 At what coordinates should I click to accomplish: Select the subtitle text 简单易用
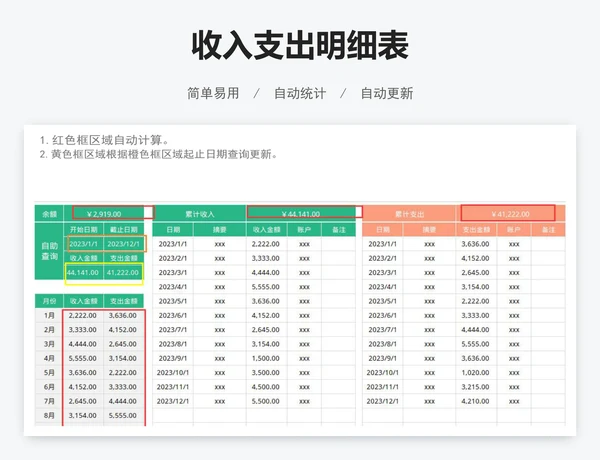tap(213, 93)
